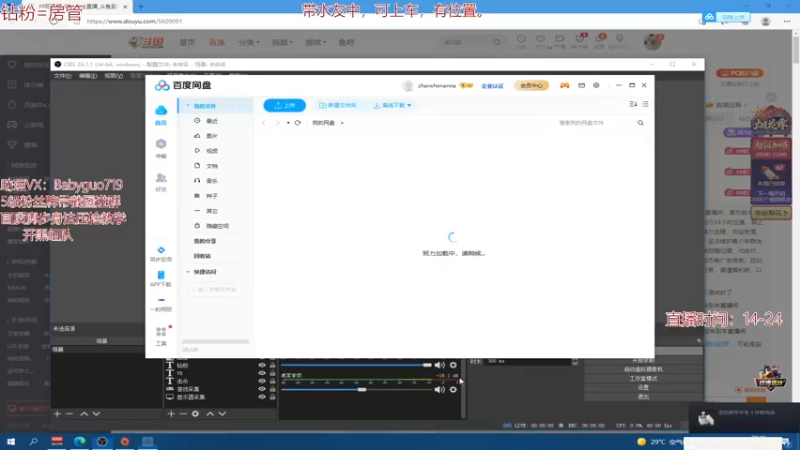Mute the upper OBS mixer speaker icon

point(439,365)
